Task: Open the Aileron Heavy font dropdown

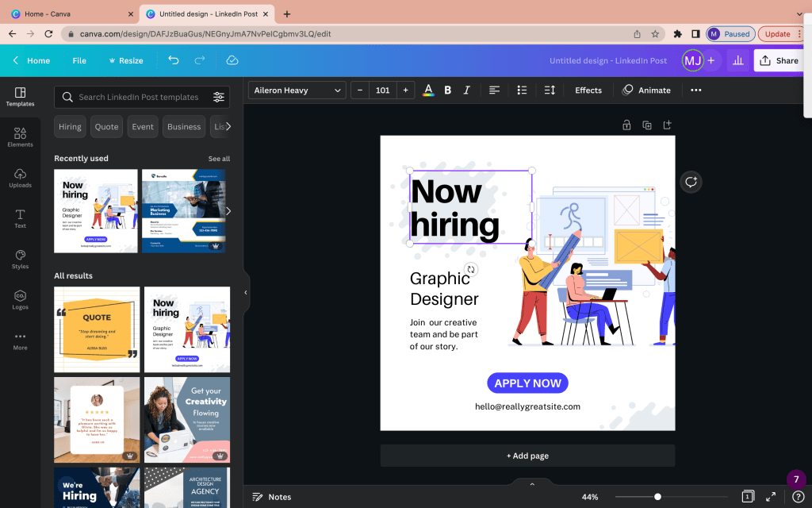Action: coord(297,90)
